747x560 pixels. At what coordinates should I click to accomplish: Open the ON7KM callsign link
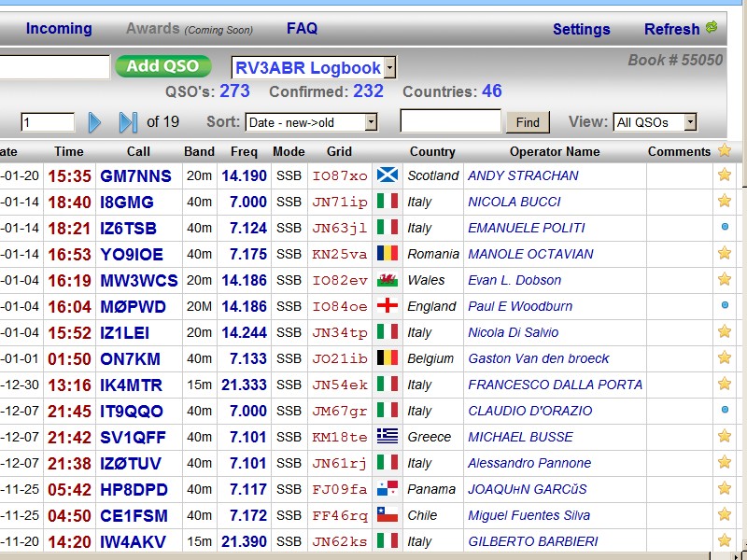pos(131,358)
